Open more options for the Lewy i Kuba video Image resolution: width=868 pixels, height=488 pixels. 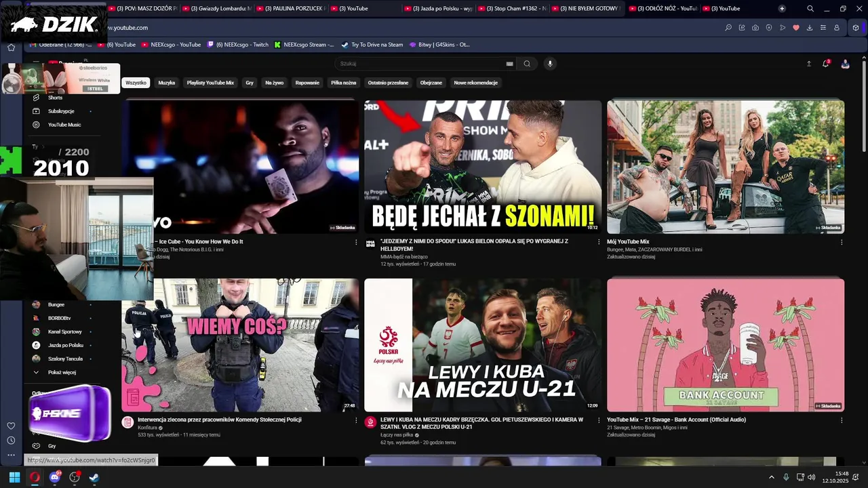(599, 420)
